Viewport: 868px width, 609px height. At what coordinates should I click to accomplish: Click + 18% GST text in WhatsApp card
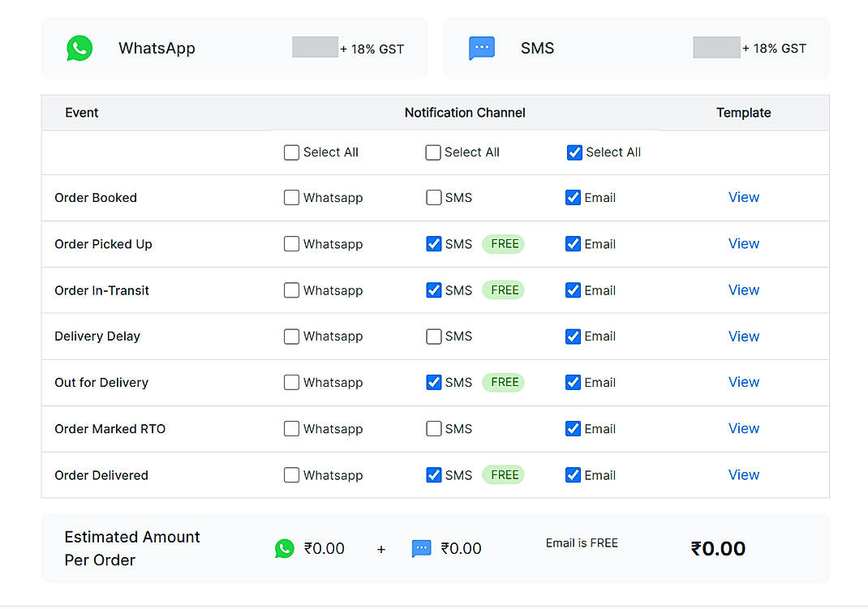coord(372,49)
